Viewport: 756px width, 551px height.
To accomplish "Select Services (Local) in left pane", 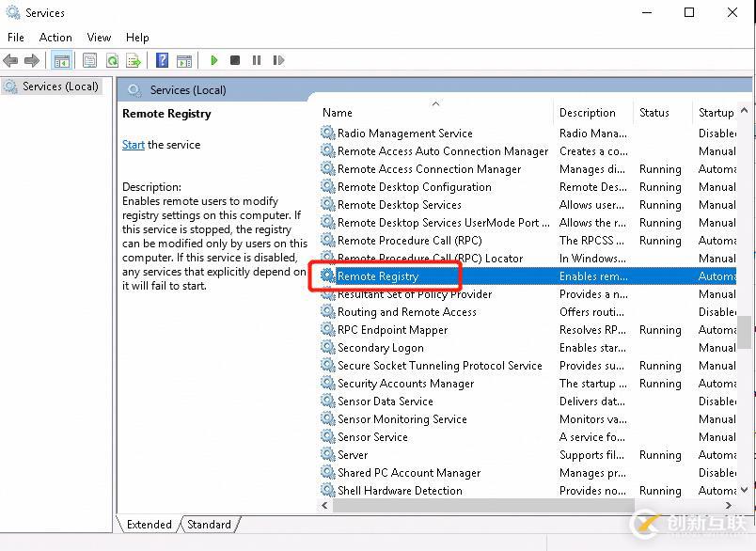I will tap(62, 86).
